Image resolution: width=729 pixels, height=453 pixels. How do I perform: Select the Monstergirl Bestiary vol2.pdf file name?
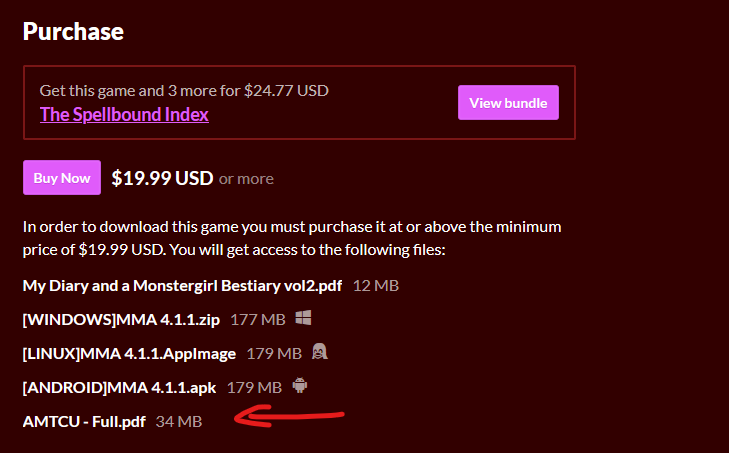pos(182,285)
